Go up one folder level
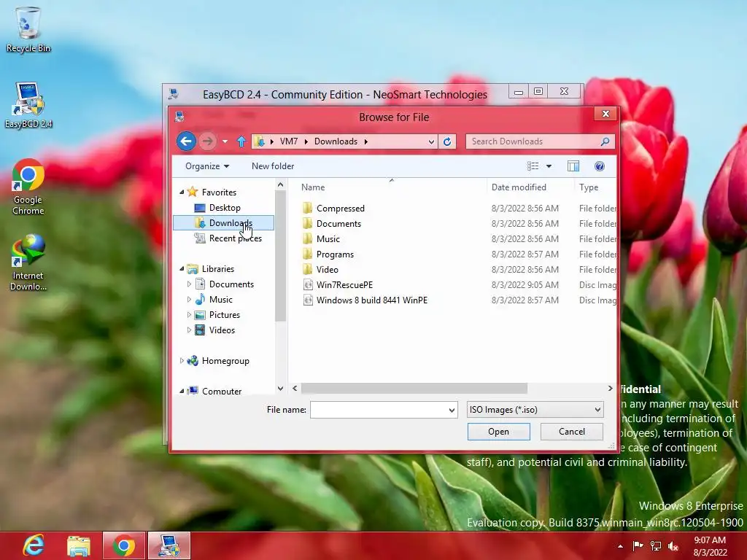Viewport: 747px width, 560px height. (x=241, y=141)
